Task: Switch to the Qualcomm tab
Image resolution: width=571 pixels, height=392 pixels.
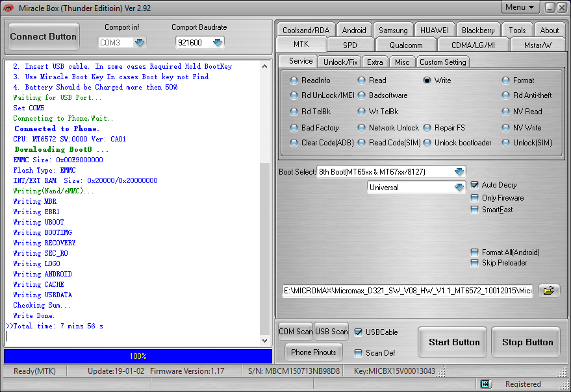Action: [x=406, y=45]
